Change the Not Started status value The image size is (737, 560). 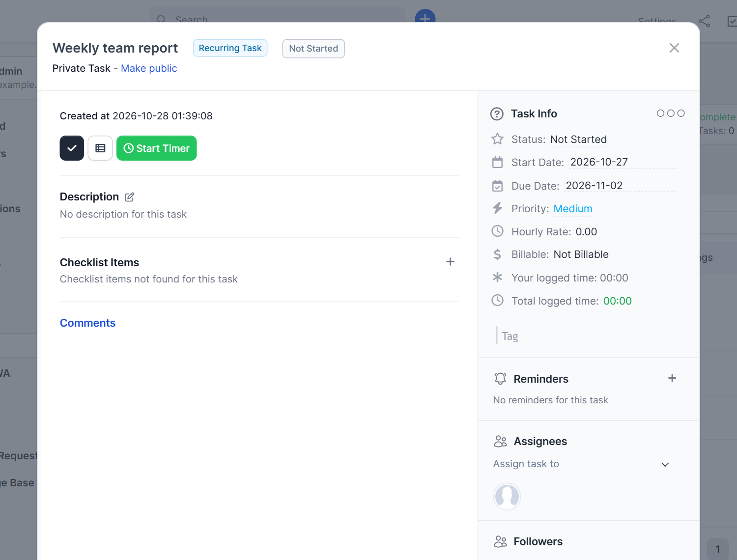pyautogui.click(x=578, y=140)
